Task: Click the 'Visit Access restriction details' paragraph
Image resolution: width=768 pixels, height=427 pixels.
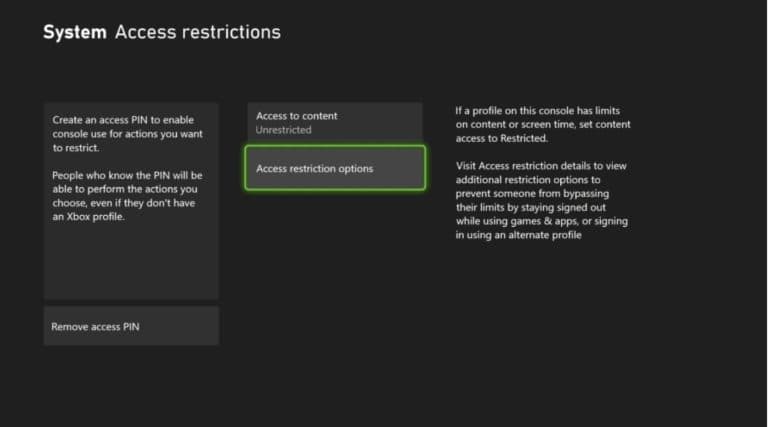Action: pyautogui.click(x=540, y=200)
